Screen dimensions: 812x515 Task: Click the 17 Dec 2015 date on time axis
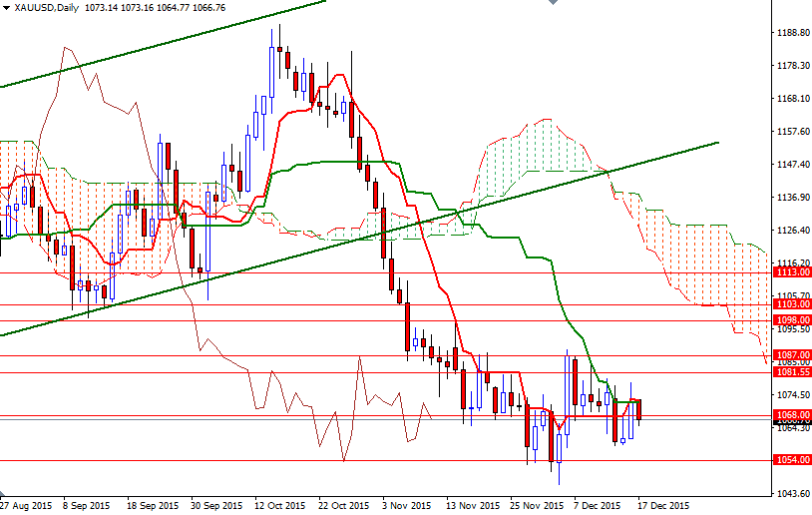[x=662, y=506]
